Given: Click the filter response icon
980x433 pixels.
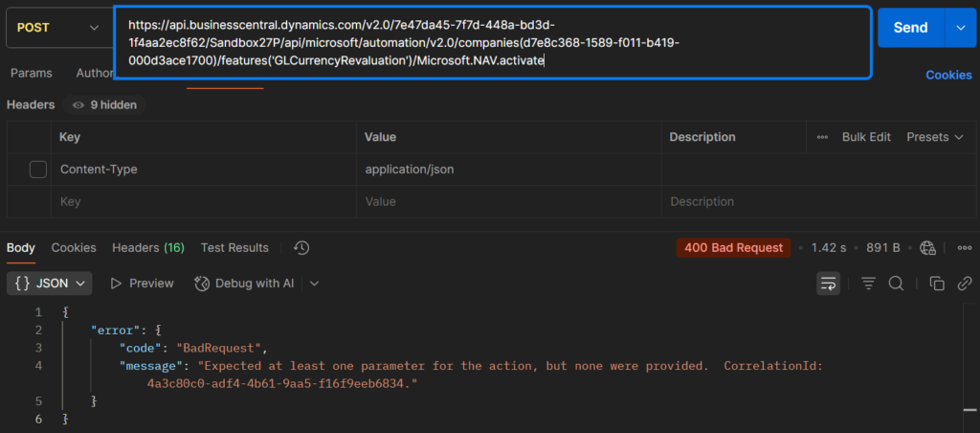Looking at the screenshot, I should tap(868, 283).
